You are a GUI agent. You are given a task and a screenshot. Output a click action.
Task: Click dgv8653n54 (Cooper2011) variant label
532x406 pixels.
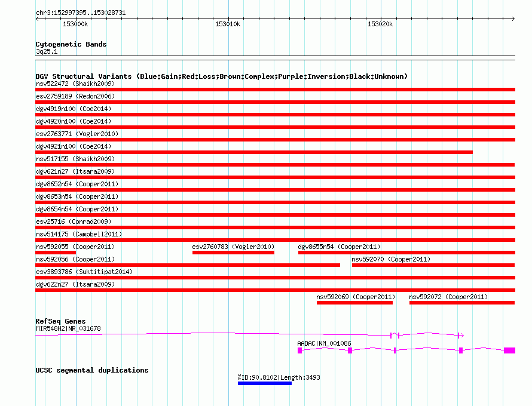(x=77, y=196)
